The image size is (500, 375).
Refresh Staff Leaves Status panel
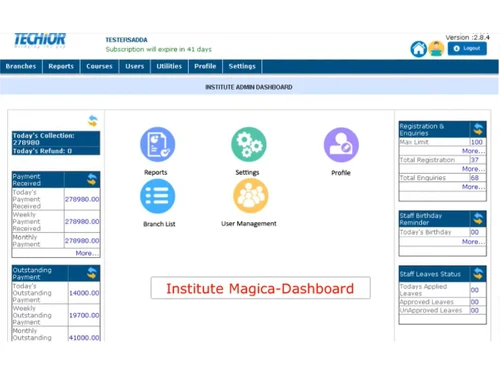pyautogui.click(x=478, y=274)
